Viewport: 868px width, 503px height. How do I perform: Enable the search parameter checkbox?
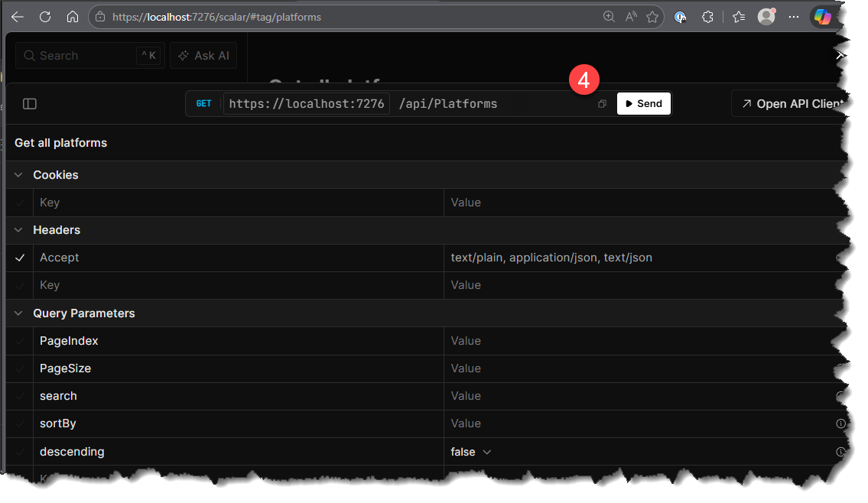point(20,396)
